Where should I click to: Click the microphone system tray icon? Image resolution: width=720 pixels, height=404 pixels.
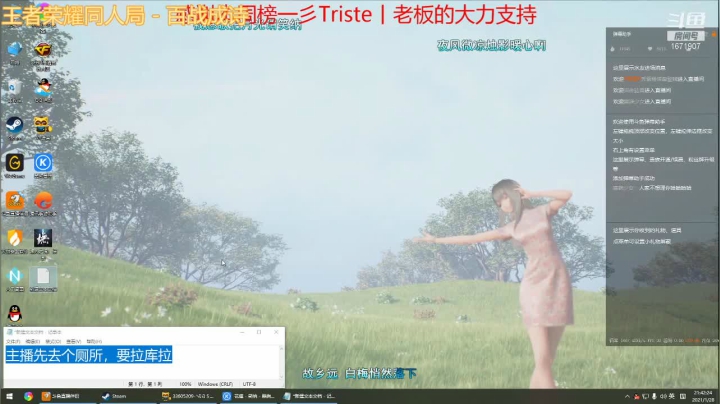click(x=654, y=396)
